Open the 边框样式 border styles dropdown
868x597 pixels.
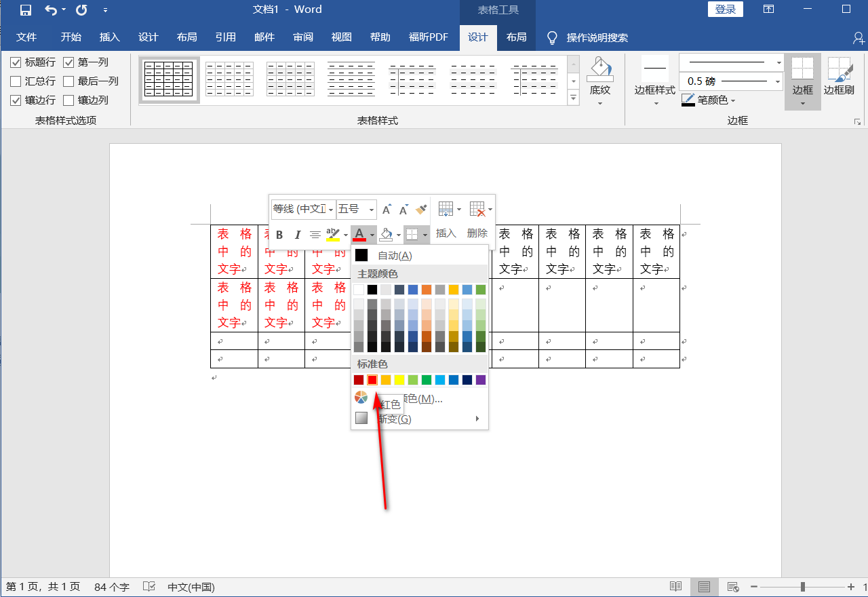[x=655, y=81]
